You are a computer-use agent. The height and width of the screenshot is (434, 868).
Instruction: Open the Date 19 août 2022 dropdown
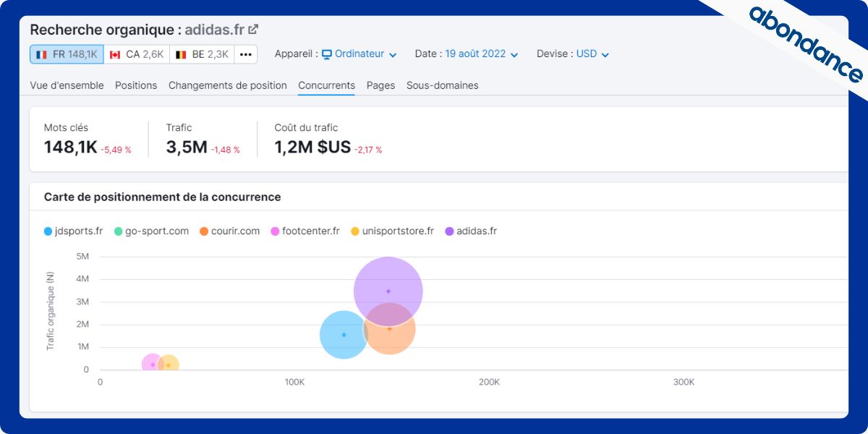482,54
